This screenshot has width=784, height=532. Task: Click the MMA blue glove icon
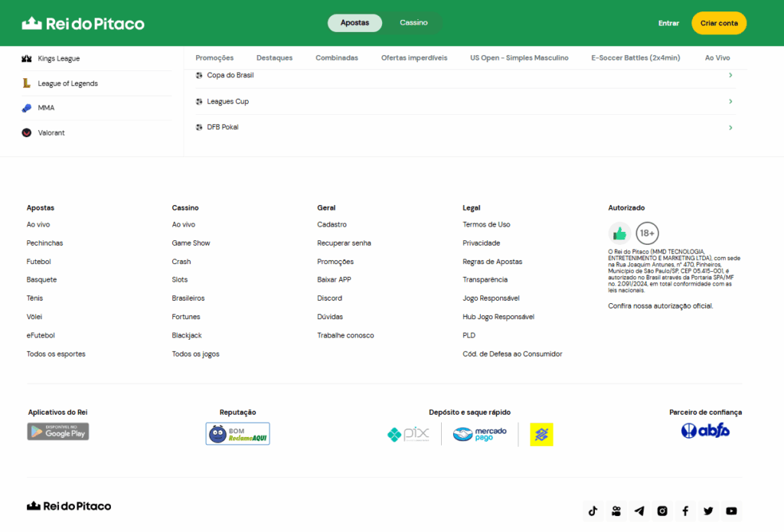[27, 108]
